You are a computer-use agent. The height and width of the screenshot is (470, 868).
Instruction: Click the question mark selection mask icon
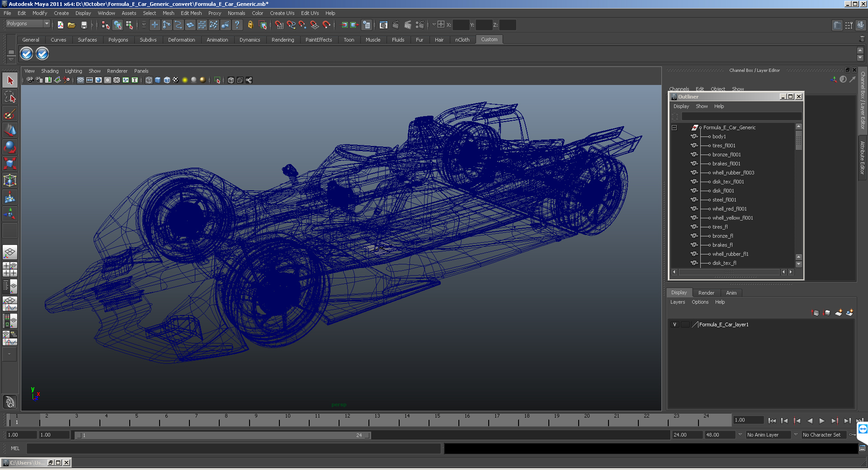(x=237, y=25)
